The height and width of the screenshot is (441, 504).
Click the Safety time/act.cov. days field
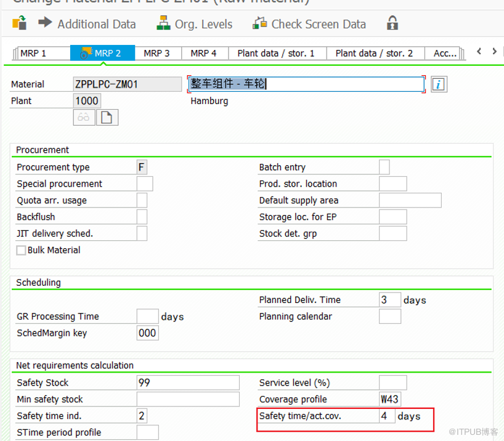coord(387,416)
